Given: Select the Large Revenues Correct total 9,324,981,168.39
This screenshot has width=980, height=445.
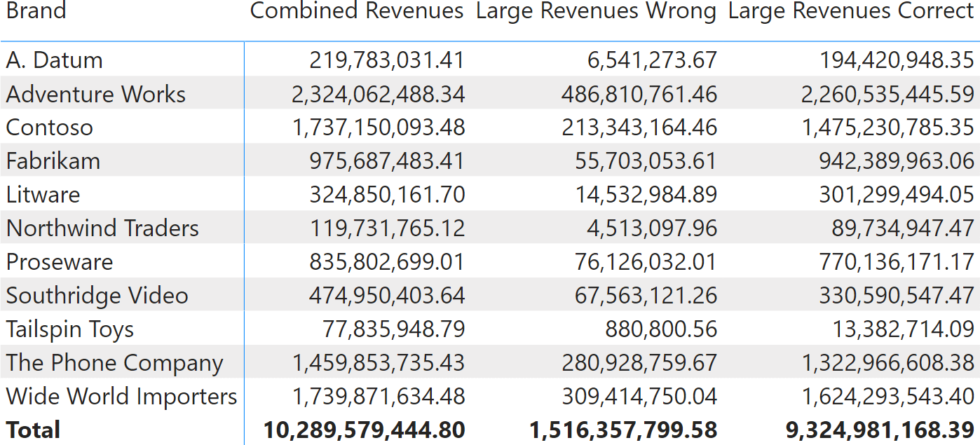Looking at the screenshot, I should tap(880, 430).
